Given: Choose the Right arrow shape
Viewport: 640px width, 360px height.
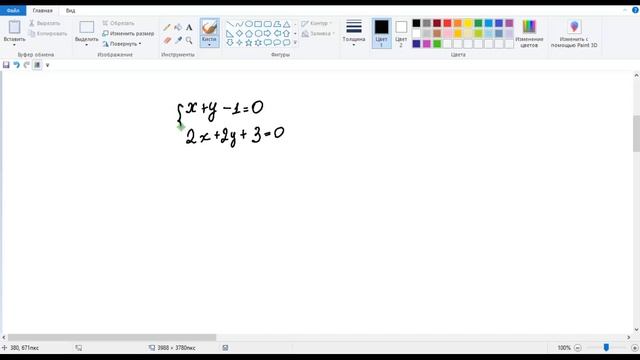Looking at the screenshot, I should point(267,33).
